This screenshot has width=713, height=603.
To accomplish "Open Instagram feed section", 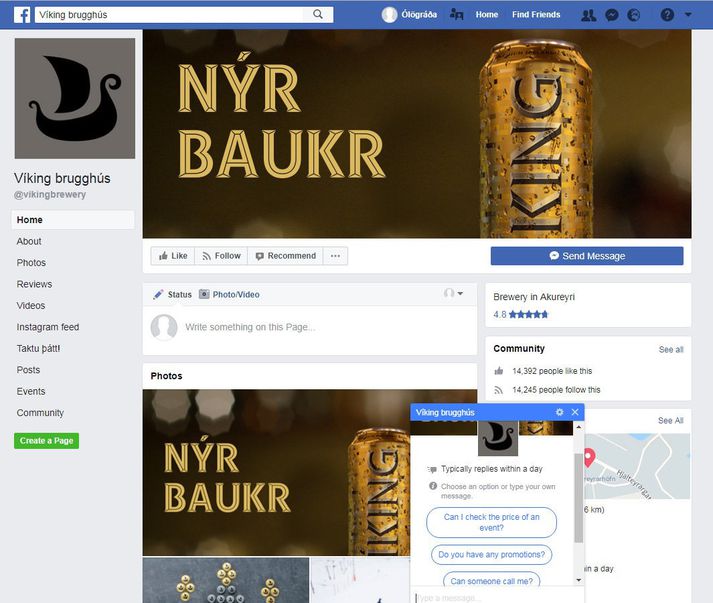I will point(48,327).
